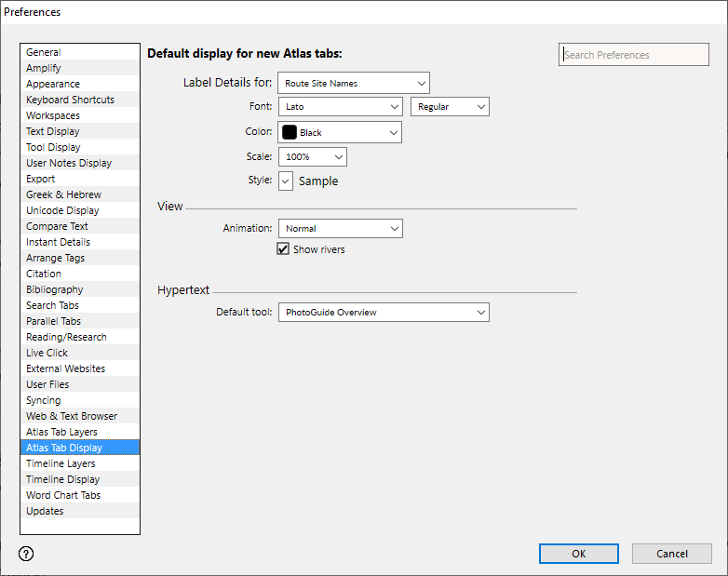Viewport: 728px width, 576px height.
Task: Open the Label Details for dropdown
Action: point(353,84)
